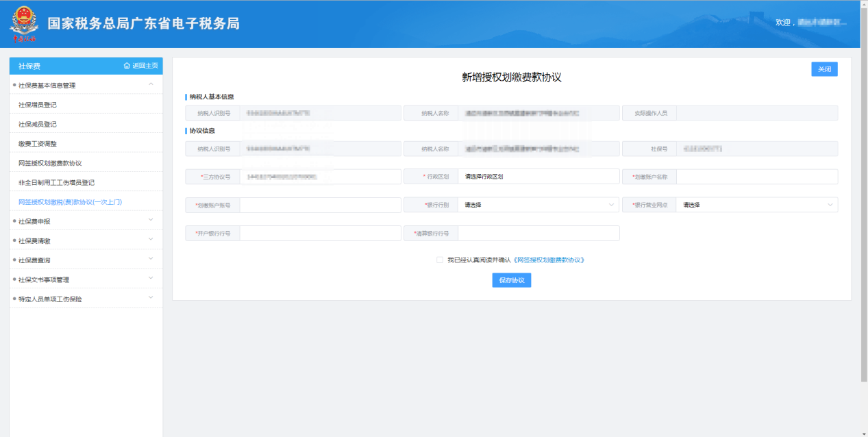The height and width of the screenshot is (437, 868).
Task: Expand the 社保文书事项管理 menu group
Action: pyautogui.click(x=150, y=279)
